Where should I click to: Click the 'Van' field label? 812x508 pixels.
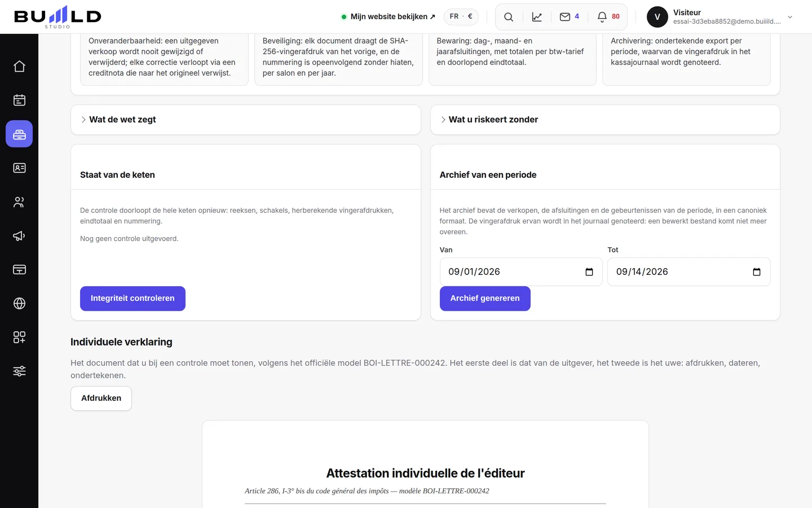(x=446, y=250)
